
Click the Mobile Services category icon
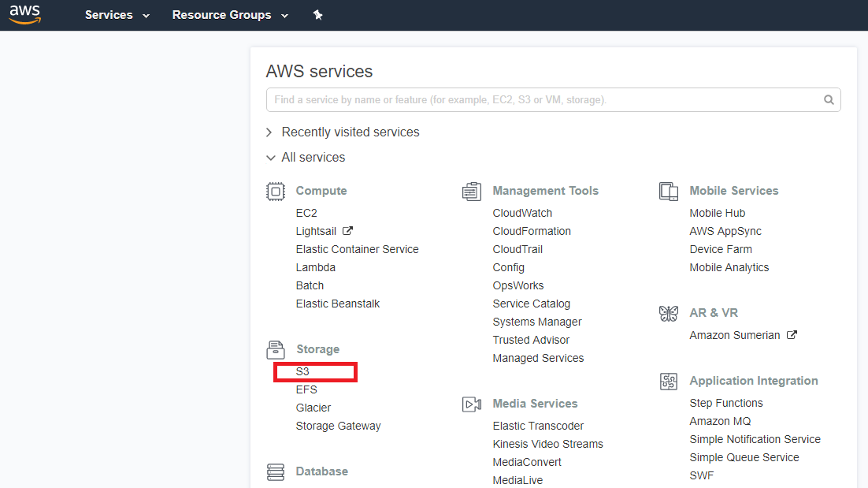[669, 192]
